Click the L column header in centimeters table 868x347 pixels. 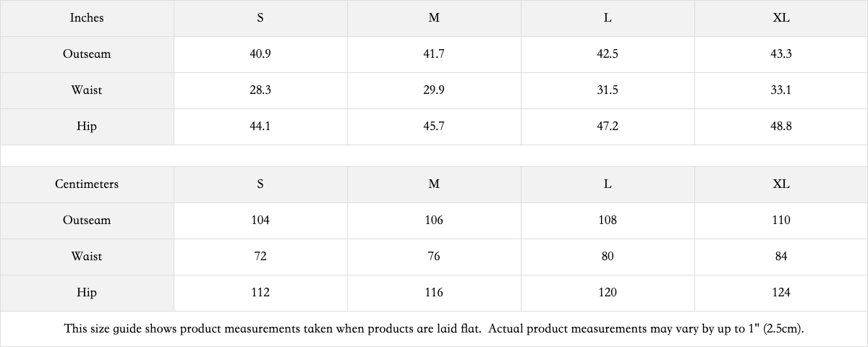coord(608,184)
